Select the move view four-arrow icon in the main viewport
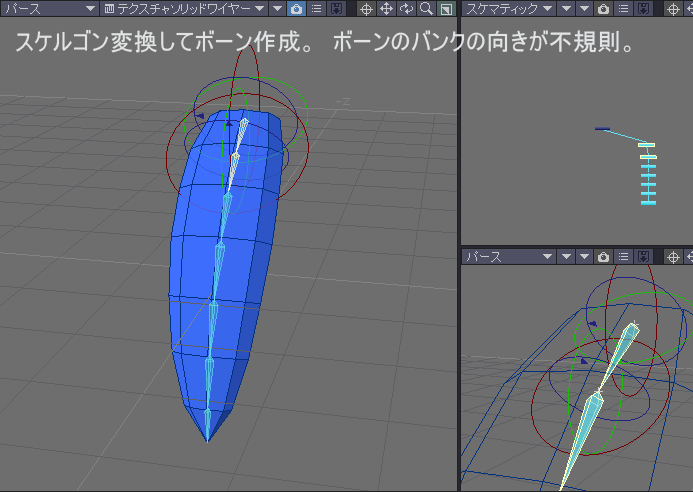Viewport: 693px width, 492px height. (x=387, y=9)
